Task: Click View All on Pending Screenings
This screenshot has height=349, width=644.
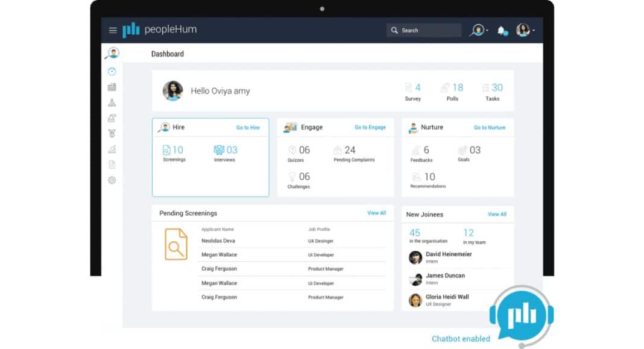Action: [x=376, y=213]
